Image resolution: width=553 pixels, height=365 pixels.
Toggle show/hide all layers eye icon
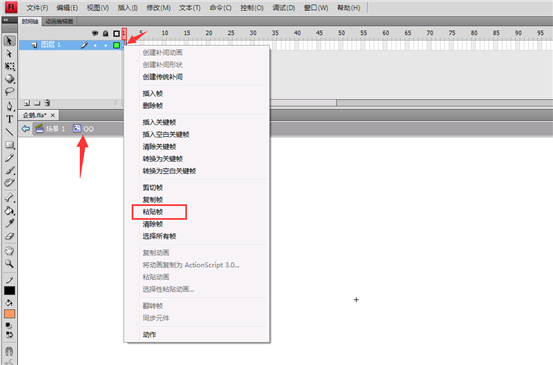(x=95, y=34)
